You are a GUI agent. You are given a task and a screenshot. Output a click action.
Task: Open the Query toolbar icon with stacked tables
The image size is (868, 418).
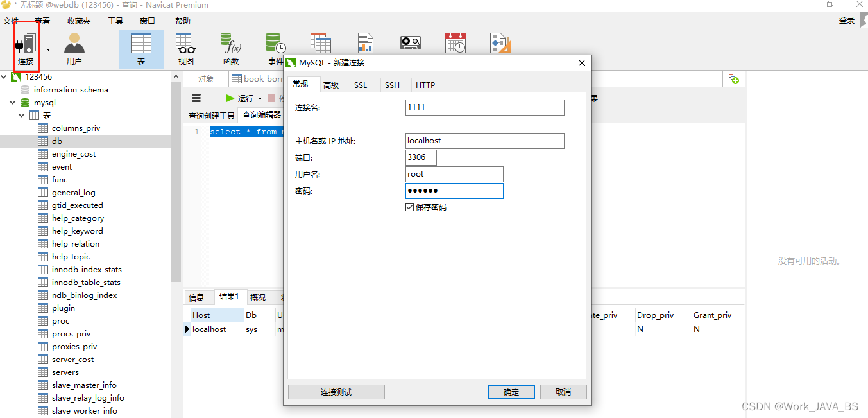321,42
